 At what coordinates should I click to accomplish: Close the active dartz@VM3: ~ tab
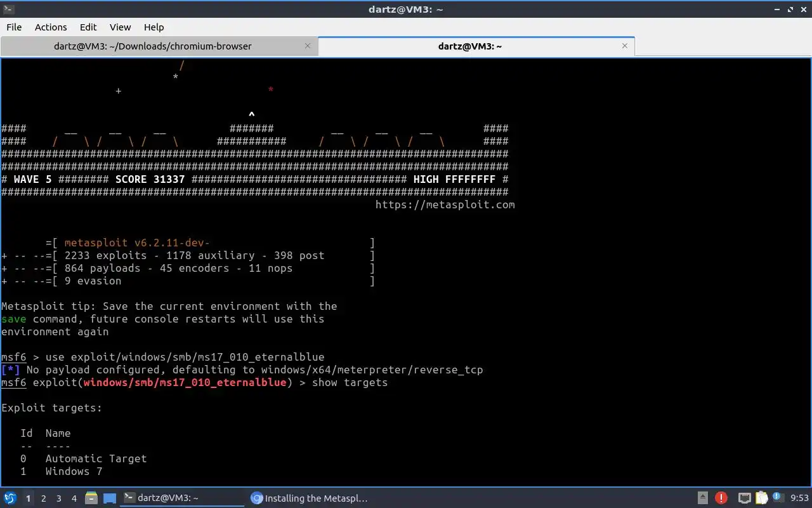625,46
